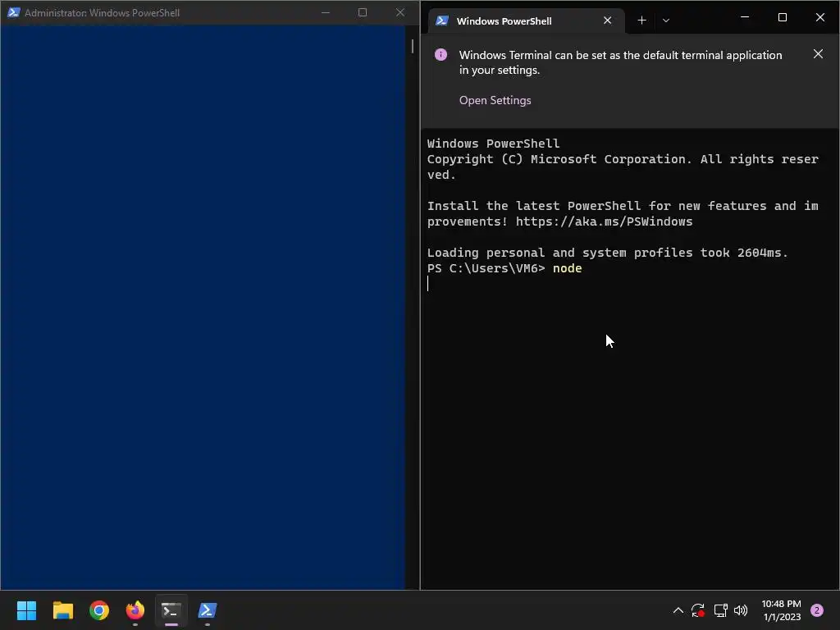Click the 'node' command text in terminal
This screenshot has height=630, width=840.
point(568,268)
